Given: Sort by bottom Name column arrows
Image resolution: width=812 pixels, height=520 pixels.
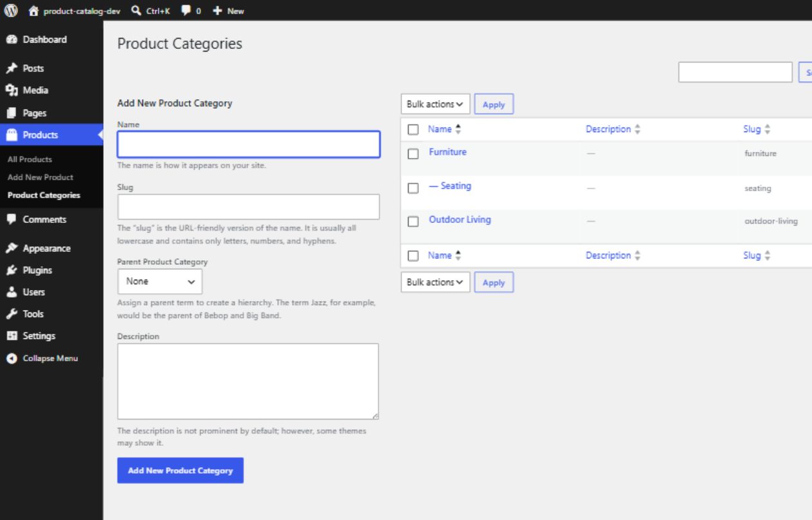Looking at the screenshot, I should coord(458,256).
